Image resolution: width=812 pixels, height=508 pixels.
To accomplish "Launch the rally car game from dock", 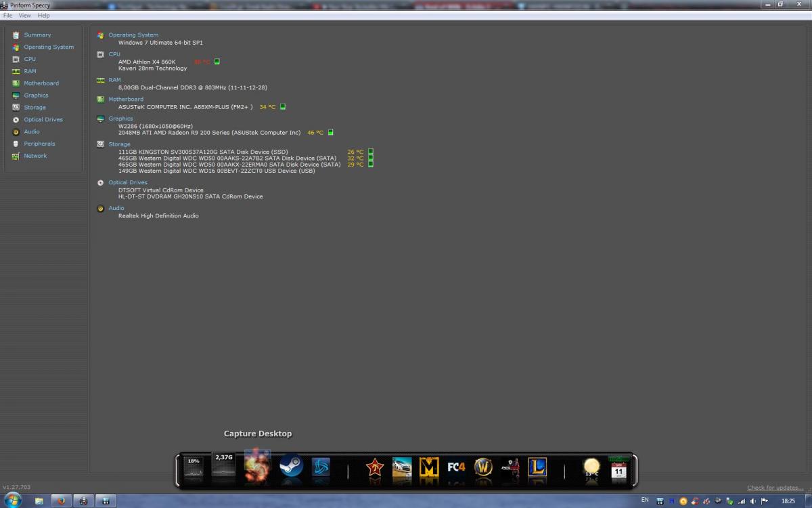I will click(402, 468).
